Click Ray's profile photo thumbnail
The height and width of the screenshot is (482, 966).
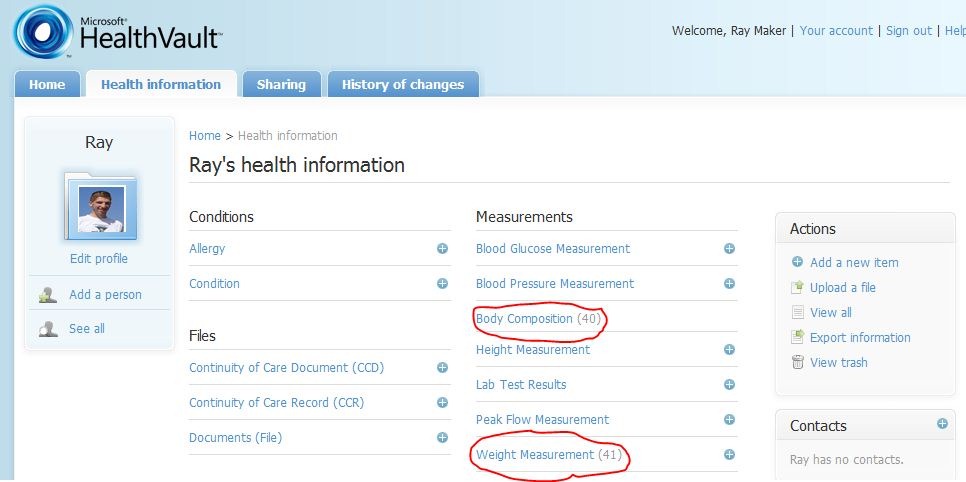100,208
